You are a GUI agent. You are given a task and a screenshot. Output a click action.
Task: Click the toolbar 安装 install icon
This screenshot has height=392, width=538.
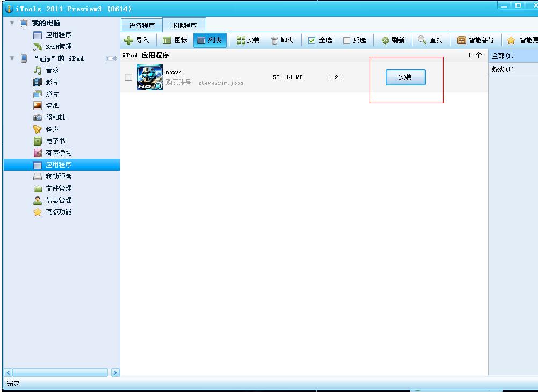coord(241,40)
